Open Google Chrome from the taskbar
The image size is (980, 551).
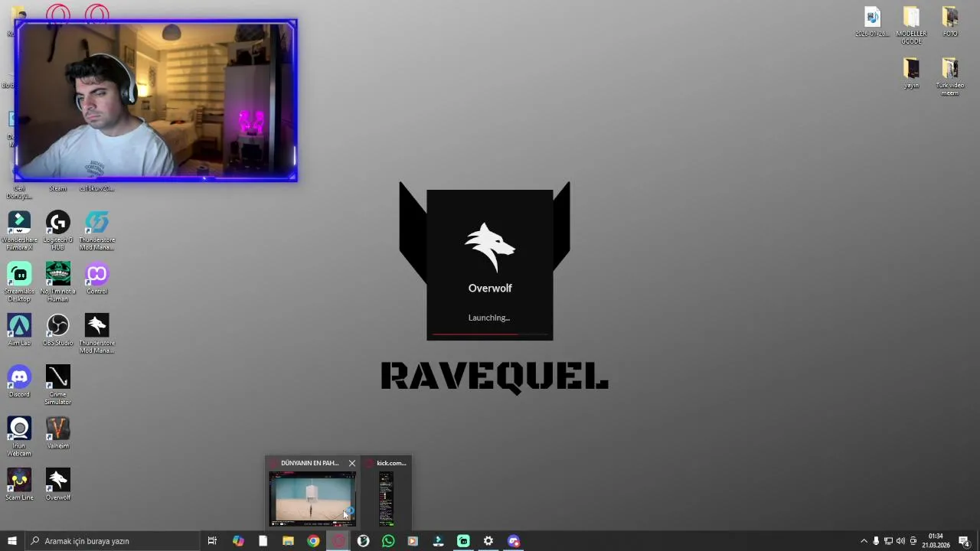point(313,541)
